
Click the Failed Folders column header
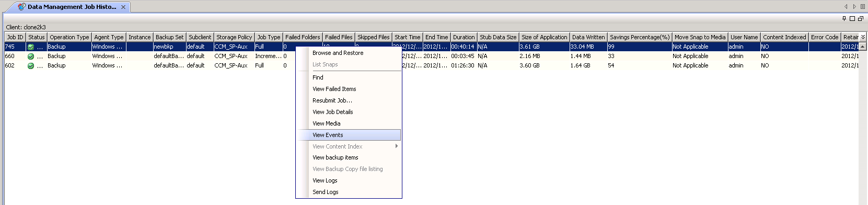coord(303,37)
